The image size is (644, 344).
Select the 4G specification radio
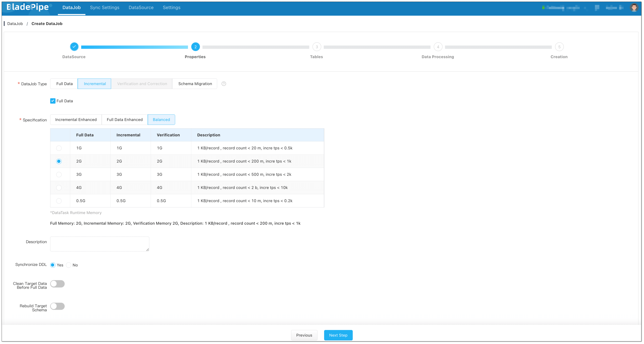point(59,188)
